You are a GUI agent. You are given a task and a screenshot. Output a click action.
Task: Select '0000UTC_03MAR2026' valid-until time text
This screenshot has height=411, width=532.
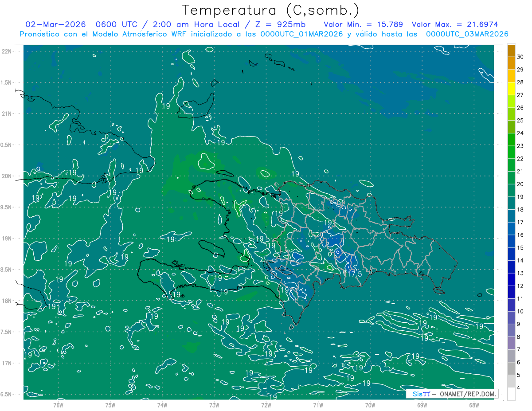pos(467,34)
